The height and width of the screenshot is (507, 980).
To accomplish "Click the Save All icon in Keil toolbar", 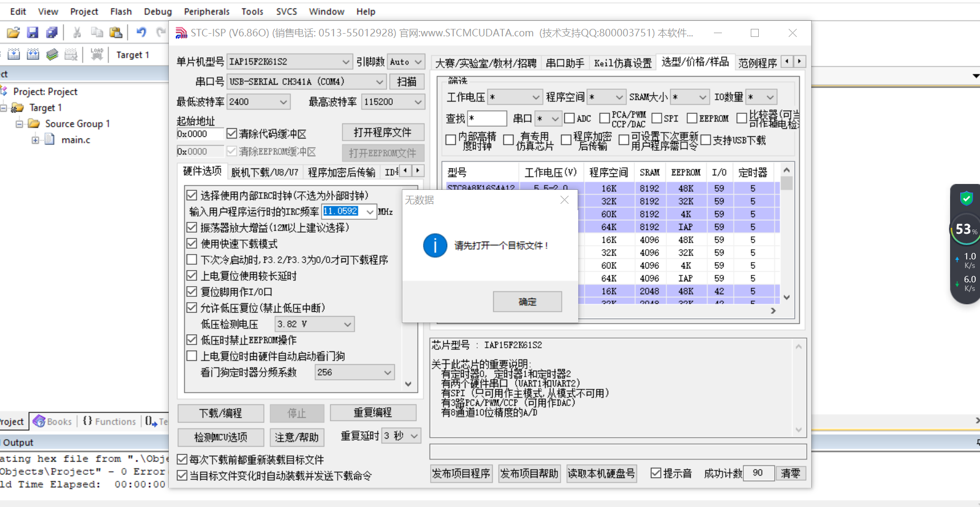I will pos(52,33).
